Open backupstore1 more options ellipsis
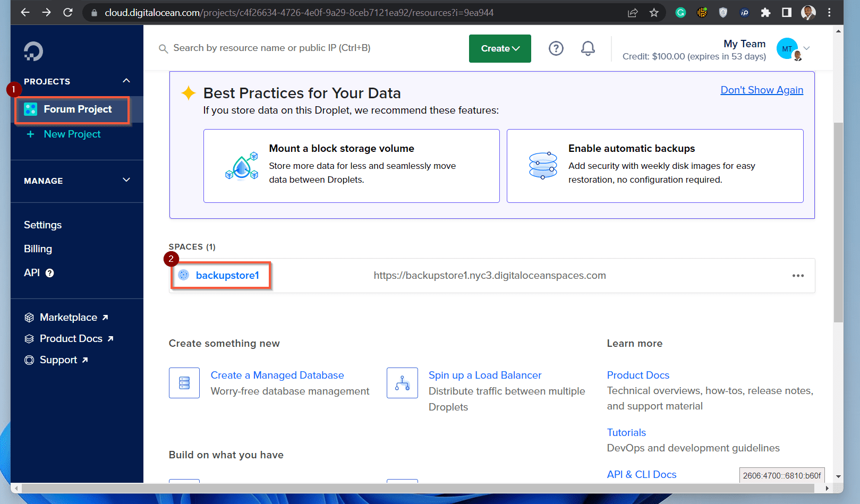Viewport: 860px width, 504px height. click(x=798, y=276)
